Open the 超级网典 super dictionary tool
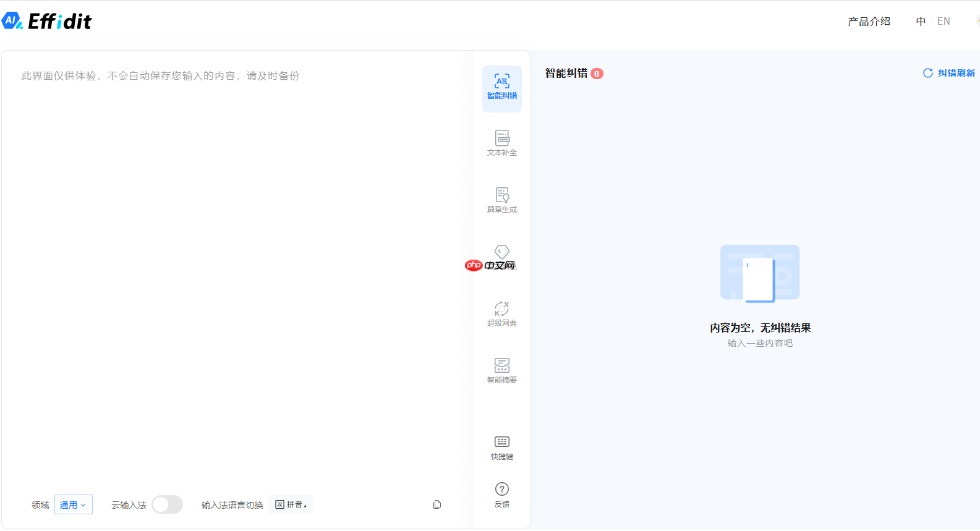 tap(501, 314)
